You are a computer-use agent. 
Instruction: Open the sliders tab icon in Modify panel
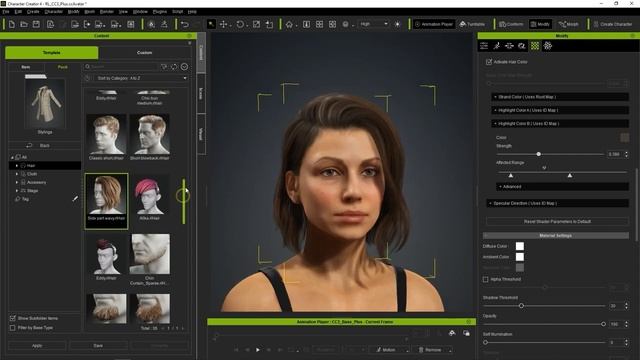[x=484, y=46]
